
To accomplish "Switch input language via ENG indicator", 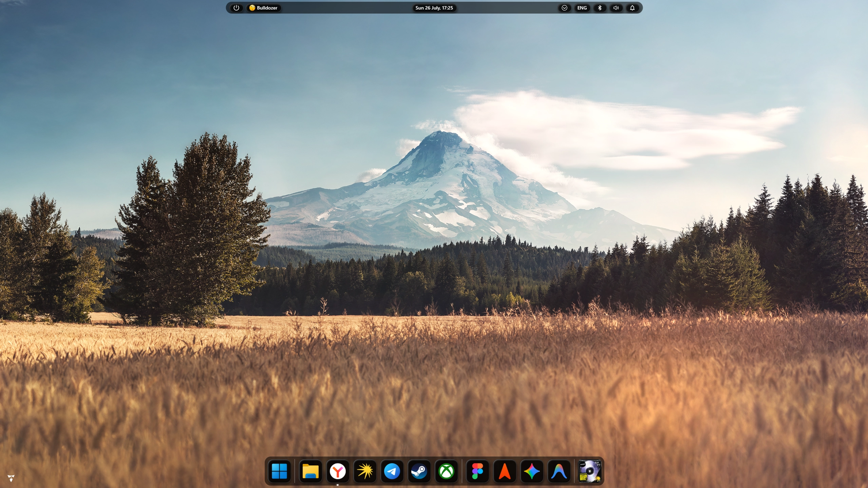I will point(582,8).
